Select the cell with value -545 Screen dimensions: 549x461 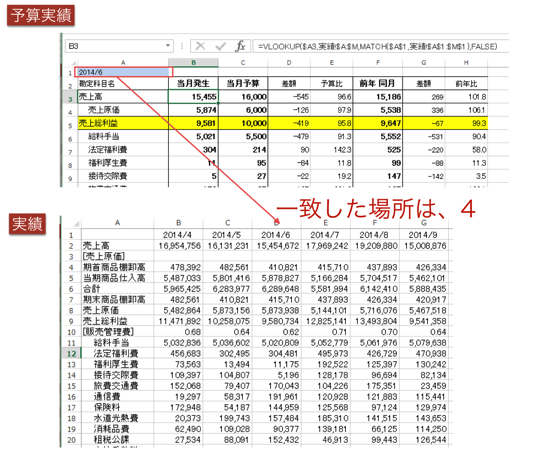click(x=289, y=97)
